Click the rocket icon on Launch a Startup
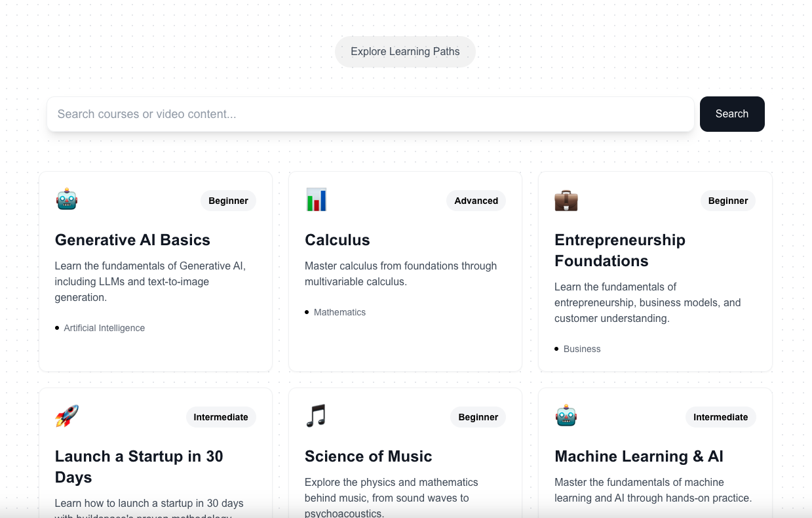The height and width of the screenshot is (518, 812). [67, 416]
